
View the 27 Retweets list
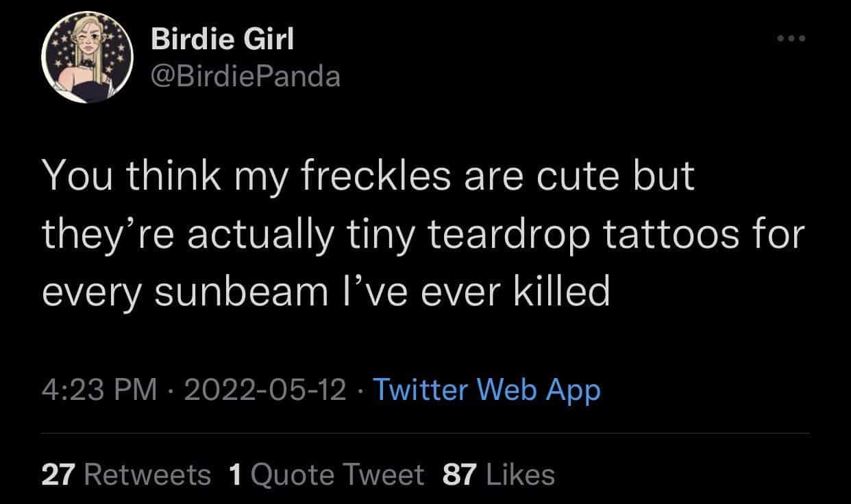click(126, 474)
